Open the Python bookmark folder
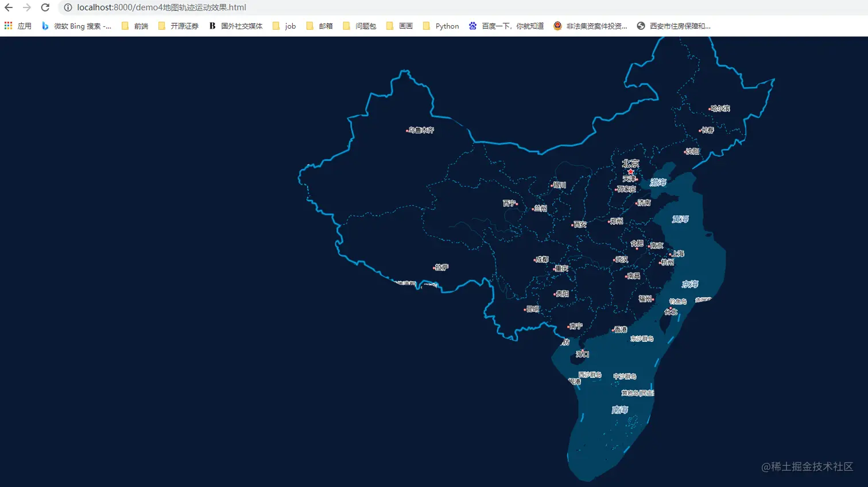 [x=441, y=26]
